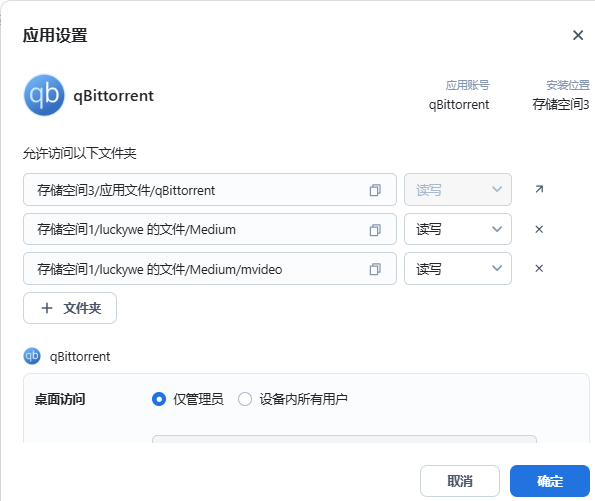This screenshot has height=501, width=595.
Task: Remove the Medium/mvideo folder access row
Action: 539,268
